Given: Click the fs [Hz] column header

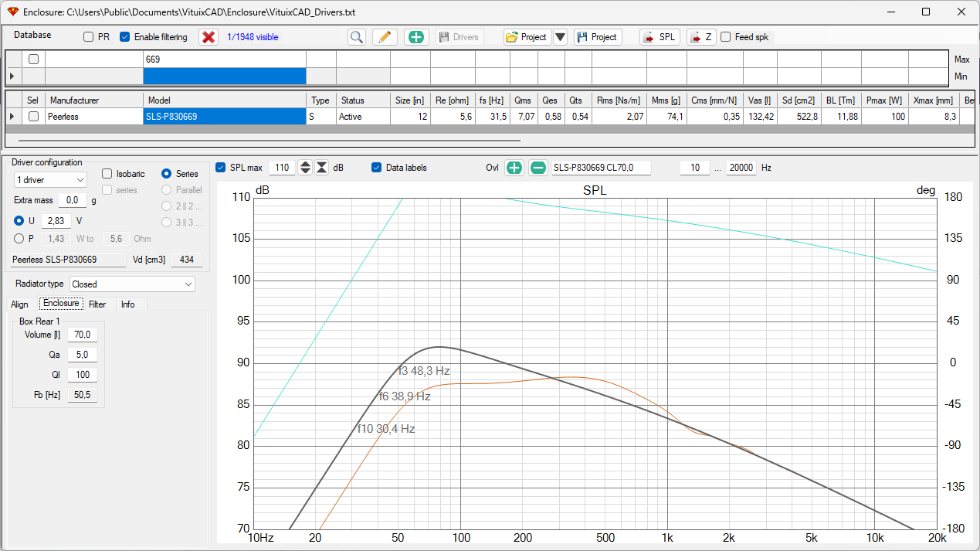Looking at the screenshot, I should [491, 100].
